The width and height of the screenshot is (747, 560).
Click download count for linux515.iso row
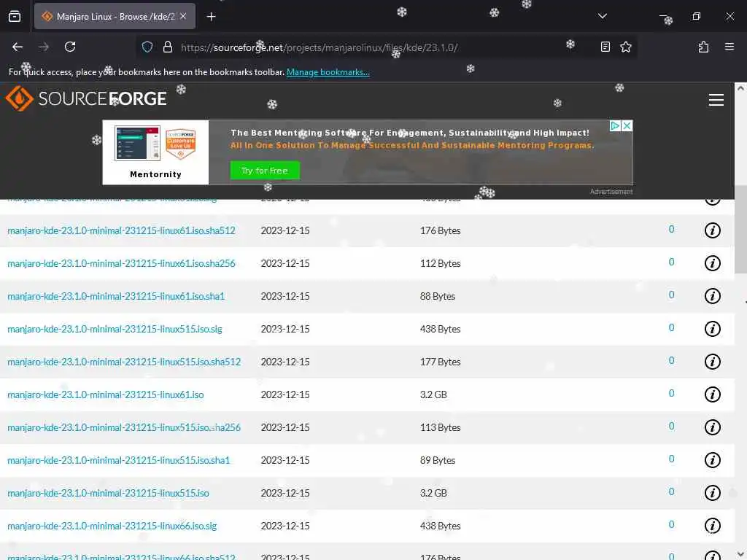click(671, 492)
